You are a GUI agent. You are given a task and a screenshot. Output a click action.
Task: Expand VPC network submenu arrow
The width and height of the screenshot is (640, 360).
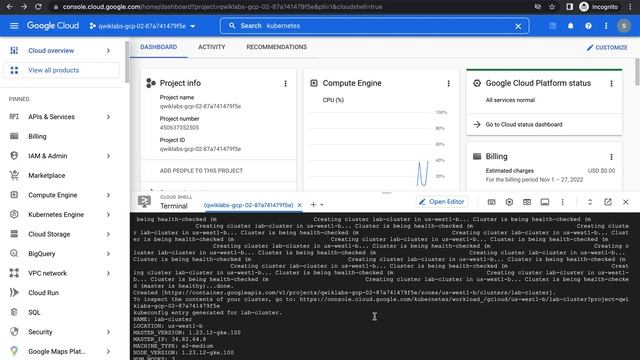pyautogui.click(x=108, y=273)
